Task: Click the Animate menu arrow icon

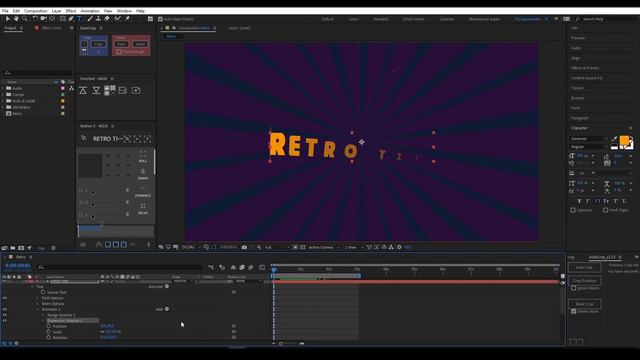Action: click(x=167, y=287)
